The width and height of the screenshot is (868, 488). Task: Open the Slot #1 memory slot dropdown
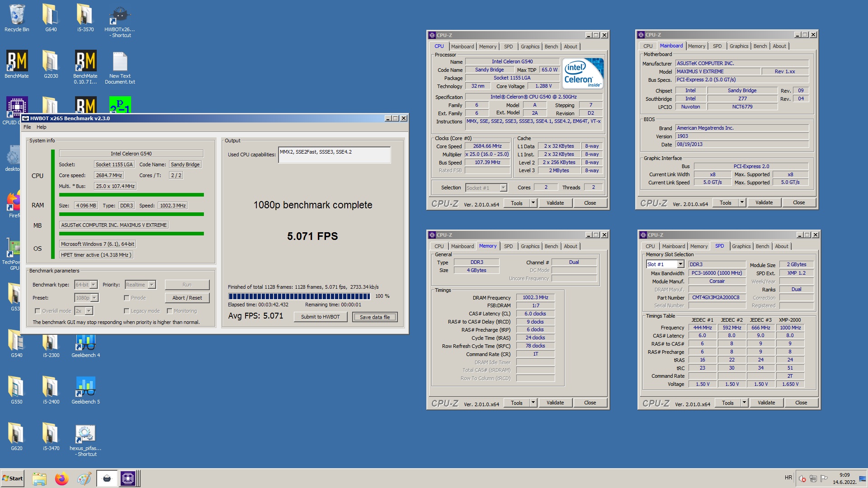pyautogui.click(x=680, y=264)
